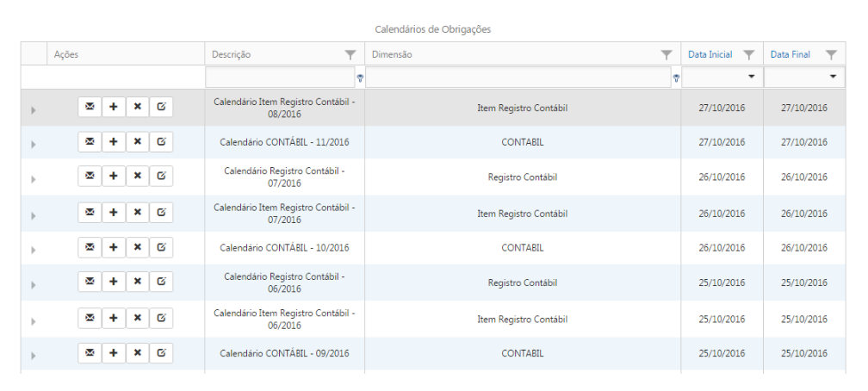Click edit icon for Item Registro Contábil 06/2016 row
868x391 pixels.
tap(161, 318)
